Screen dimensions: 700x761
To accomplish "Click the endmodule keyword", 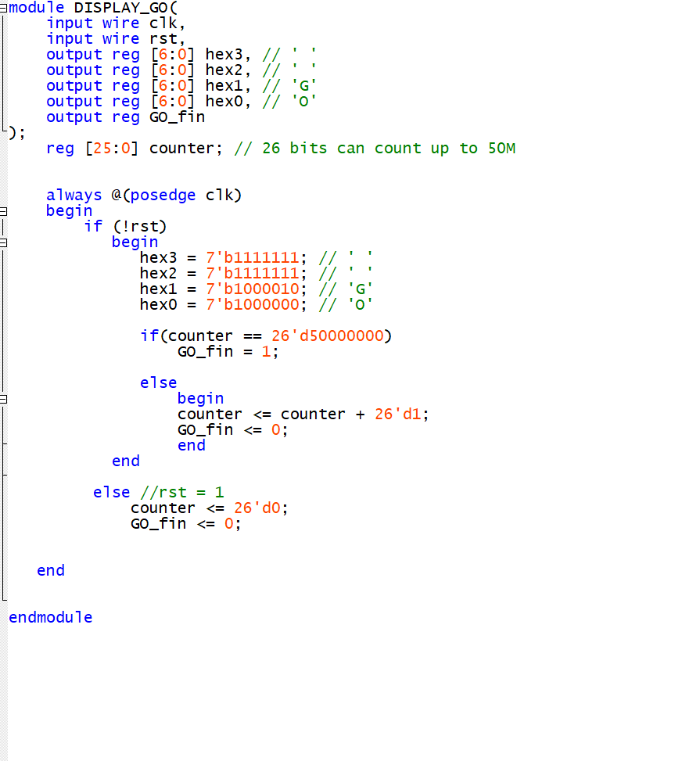I will click(51, 618).
